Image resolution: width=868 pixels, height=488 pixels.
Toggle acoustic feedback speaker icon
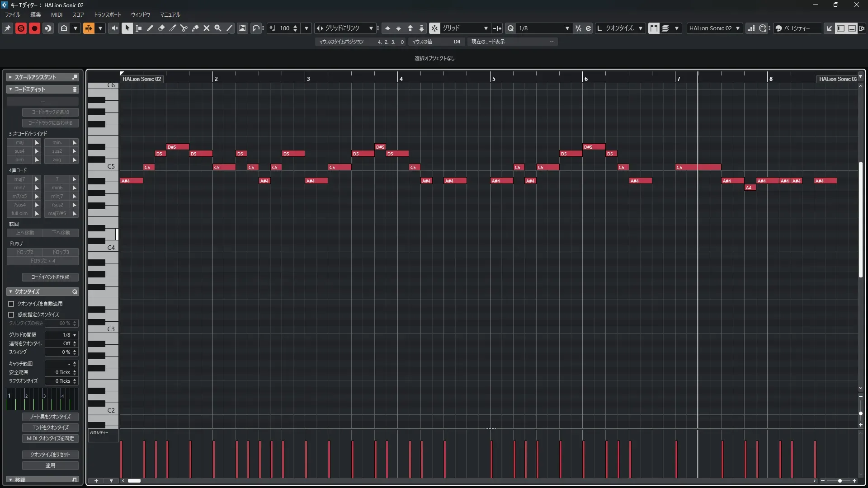click(114, 28)
